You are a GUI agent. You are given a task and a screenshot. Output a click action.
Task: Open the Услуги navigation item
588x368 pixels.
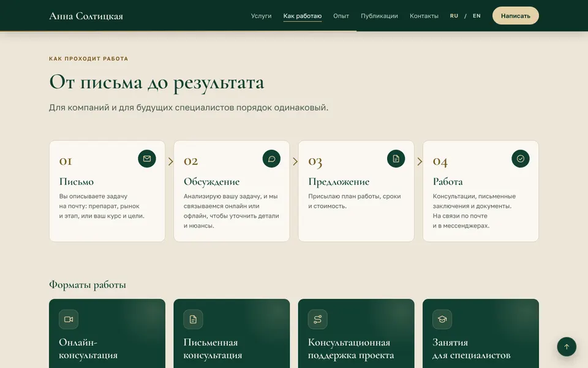pos(261,16)
